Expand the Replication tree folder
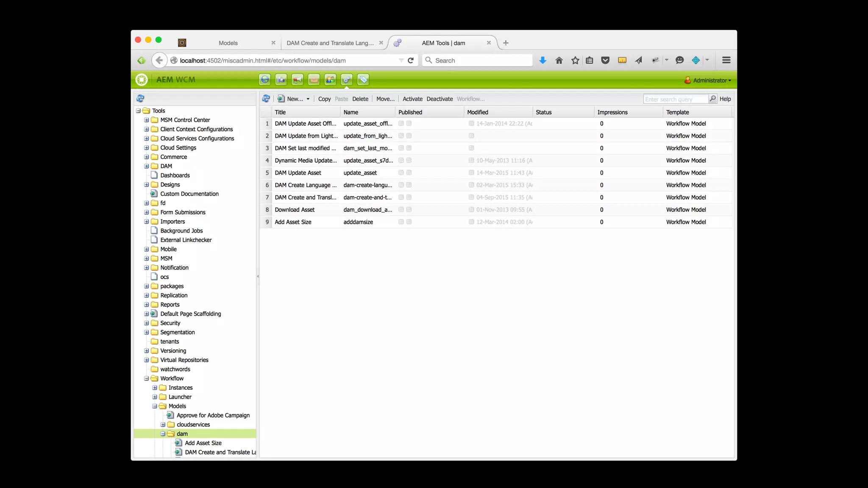Image resolution: width=868 pixels, height=488 pixels. 147,296
